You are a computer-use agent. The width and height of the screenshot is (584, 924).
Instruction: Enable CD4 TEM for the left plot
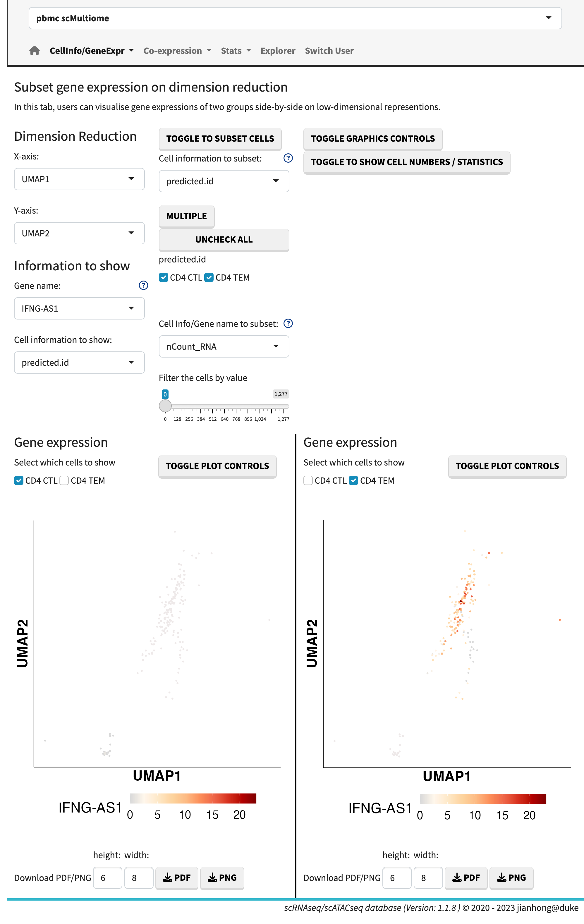(x=64, y=480)
